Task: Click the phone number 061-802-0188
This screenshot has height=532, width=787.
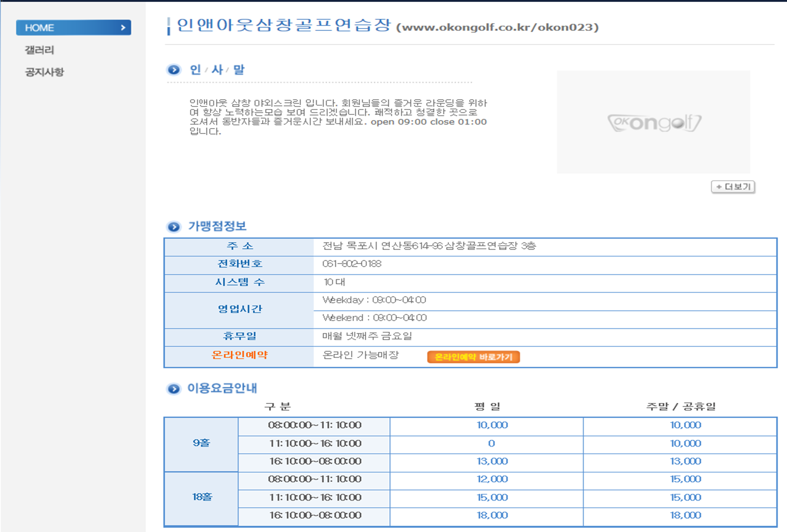Action: point(352,264)
